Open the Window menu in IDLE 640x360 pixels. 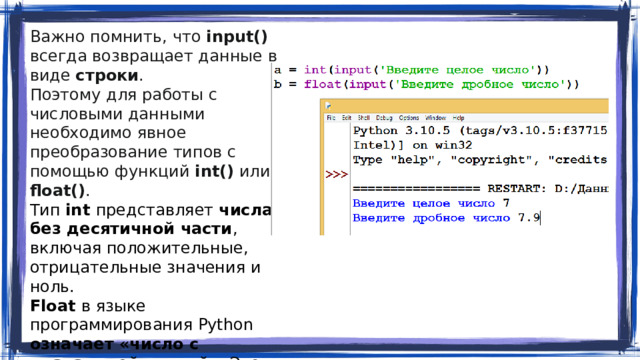436,118
